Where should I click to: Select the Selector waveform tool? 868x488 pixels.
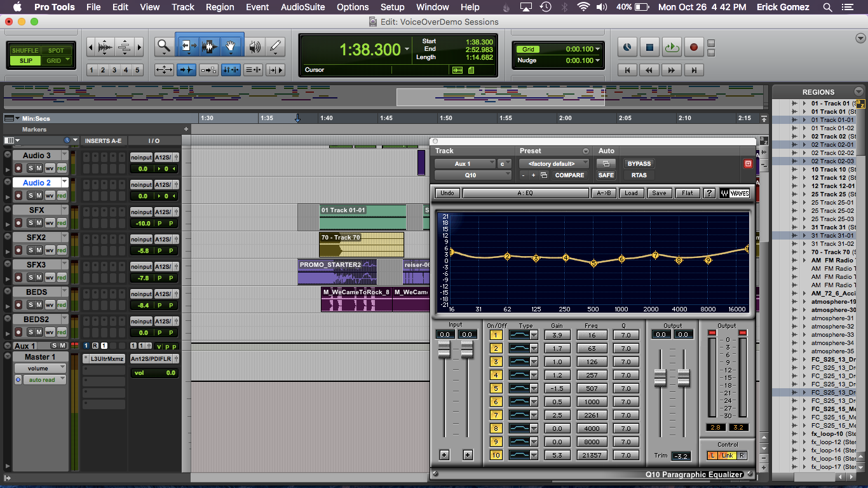coord(209,46)
